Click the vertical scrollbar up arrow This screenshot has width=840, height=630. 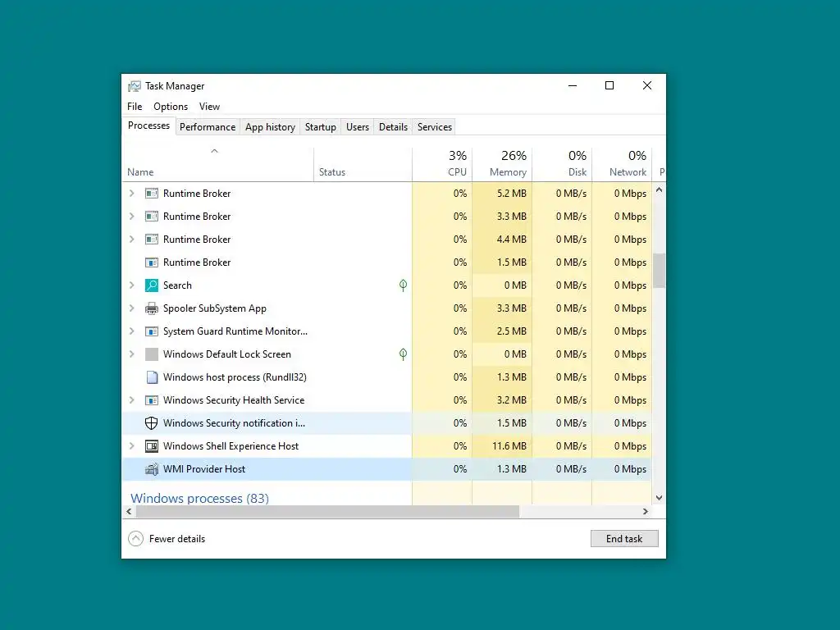tap(659, 190)
